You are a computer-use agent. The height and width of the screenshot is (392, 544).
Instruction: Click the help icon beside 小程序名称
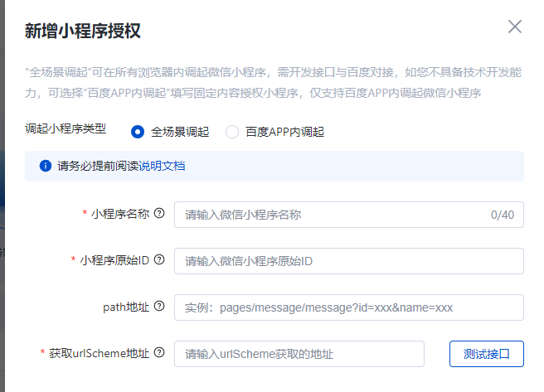tap(159, 213)
